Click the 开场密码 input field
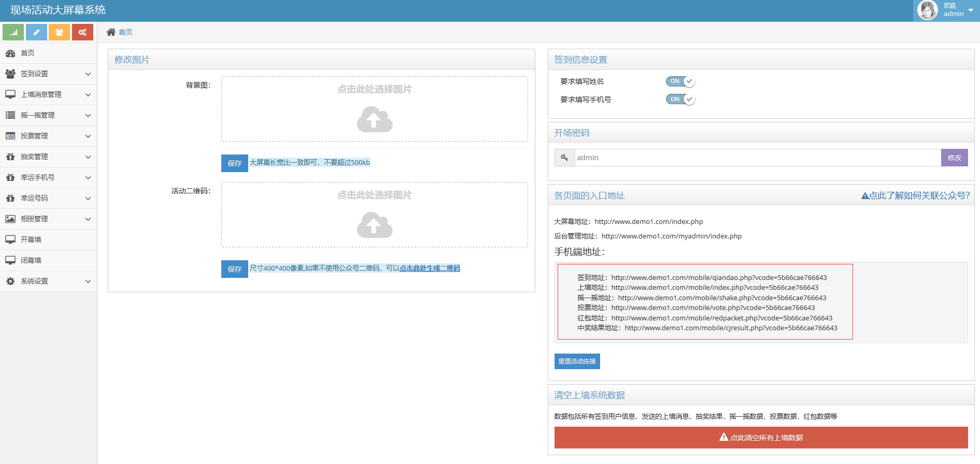Viewport: 980px width, 464px height. pyautogui.click(x=757, y=158)
